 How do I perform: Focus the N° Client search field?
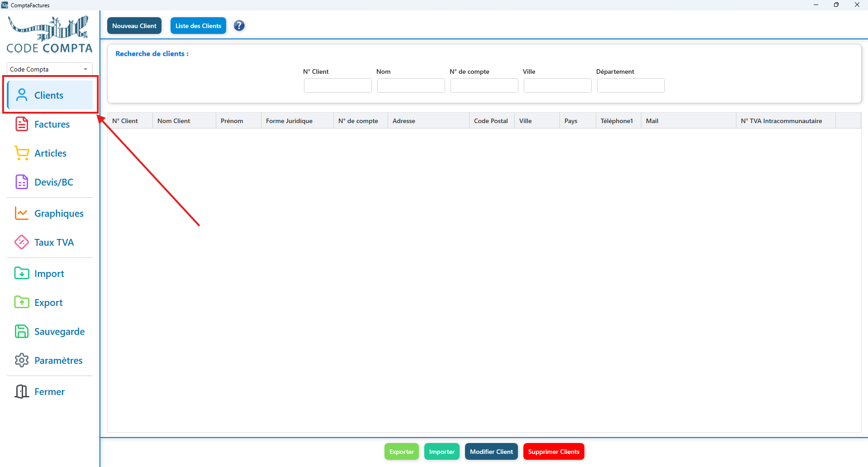(x=338, y=86)
